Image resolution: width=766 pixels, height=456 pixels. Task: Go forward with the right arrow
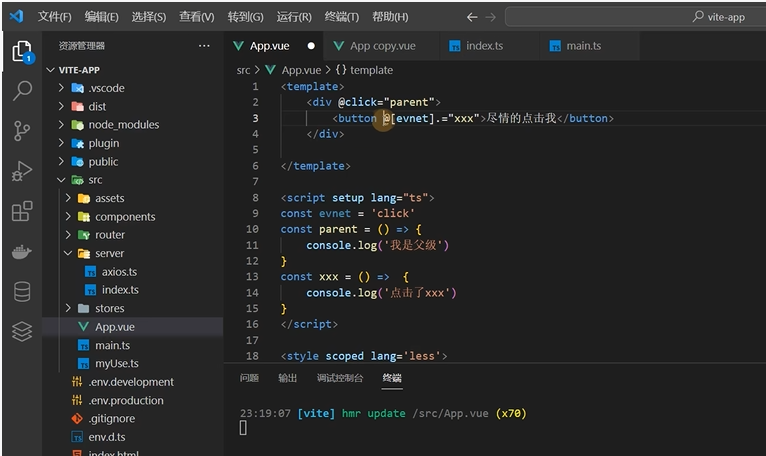click(490, 17)
